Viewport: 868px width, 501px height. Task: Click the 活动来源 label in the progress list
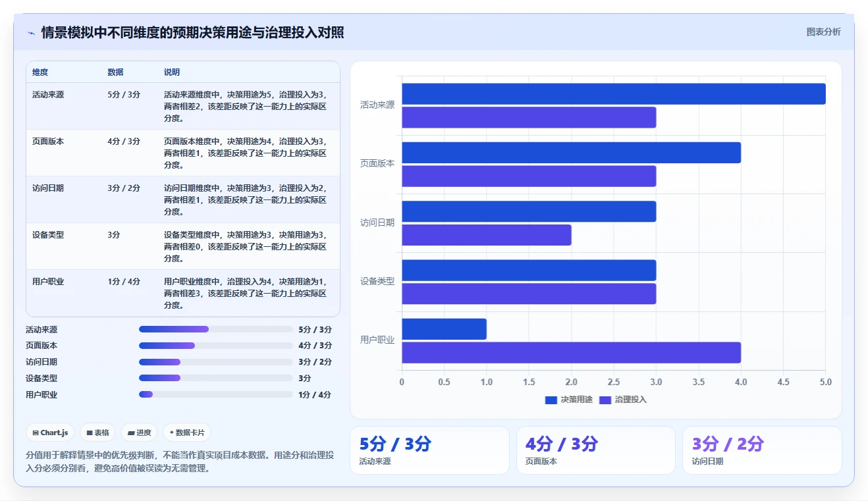[41, 329]
